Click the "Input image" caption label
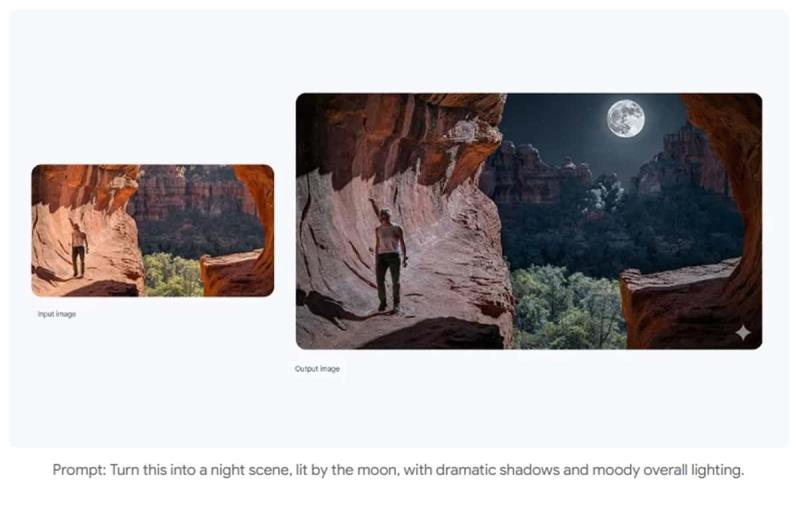The width and height of the screenshot is (800, 509). (57, 314)
